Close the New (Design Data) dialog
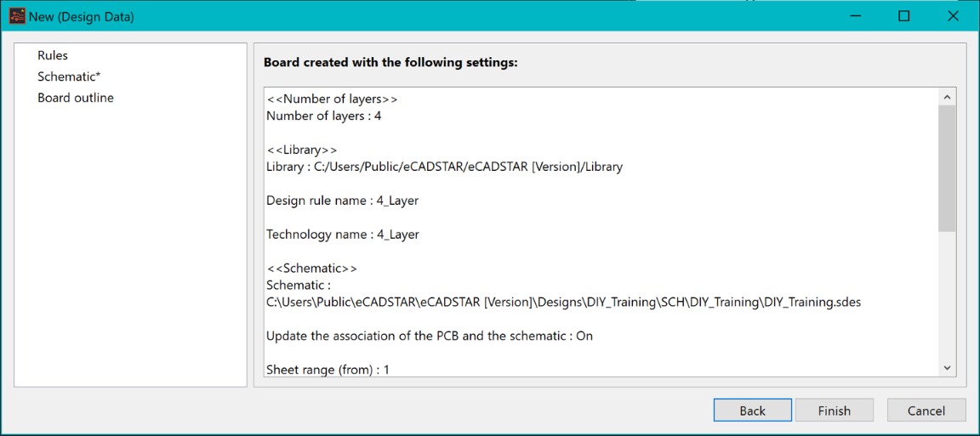The height and width of the screenshot is (436, 980). 953,16
